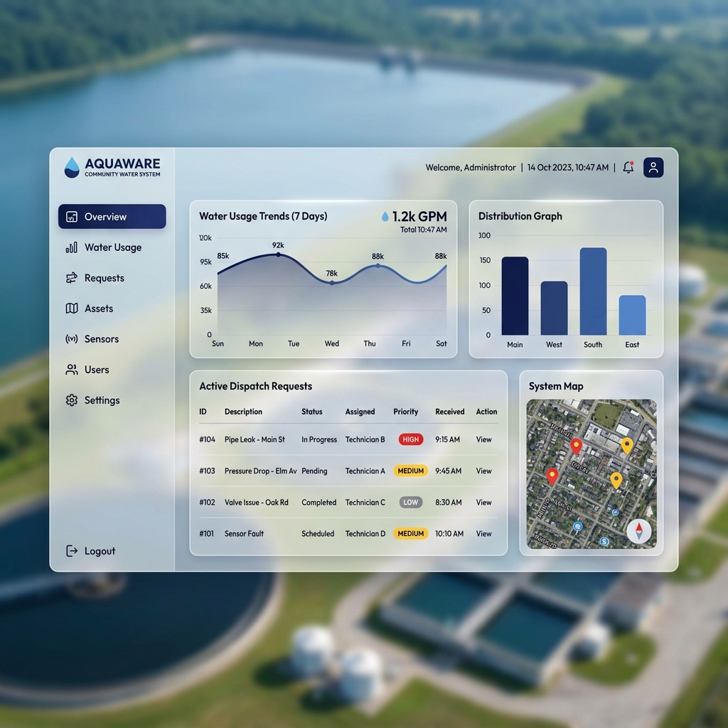Go to Water Usage page
This screenshot has height=728, width=728.
coord(113,247)
